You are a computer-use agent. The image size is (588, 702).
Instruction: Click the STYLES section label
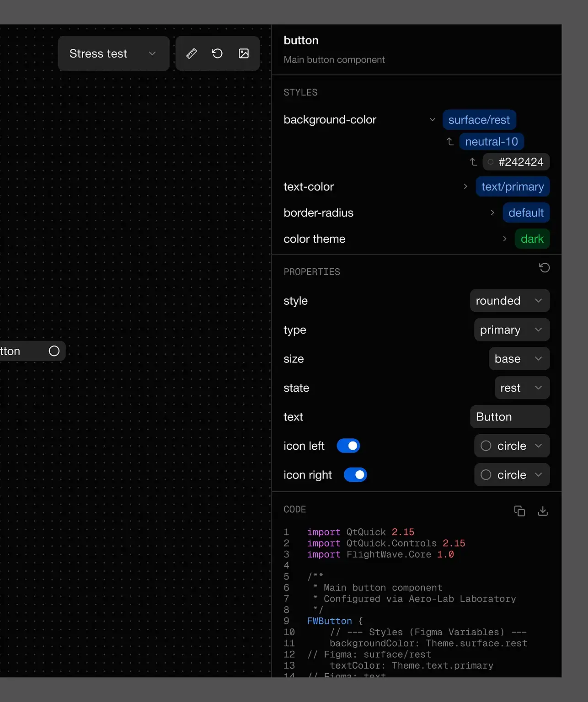pos(300,92)
